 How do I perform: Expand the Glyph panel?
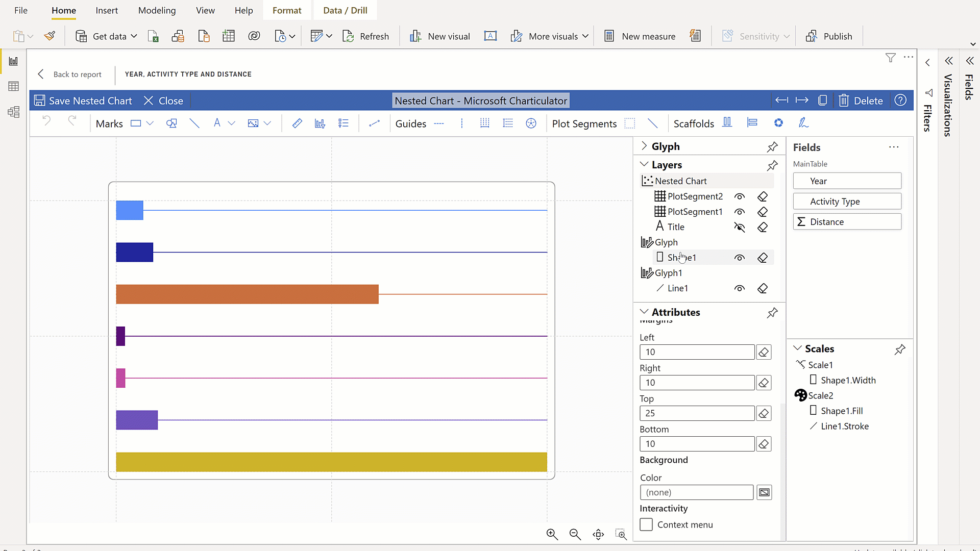(644, 146)
